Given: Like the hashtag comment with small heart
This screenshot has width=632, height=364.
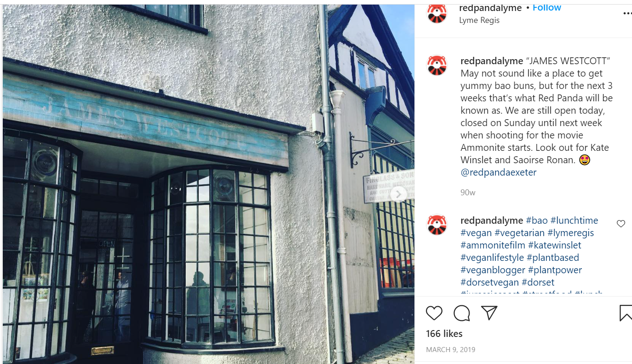Looking at the screenshot, I should tap(621, 224).
